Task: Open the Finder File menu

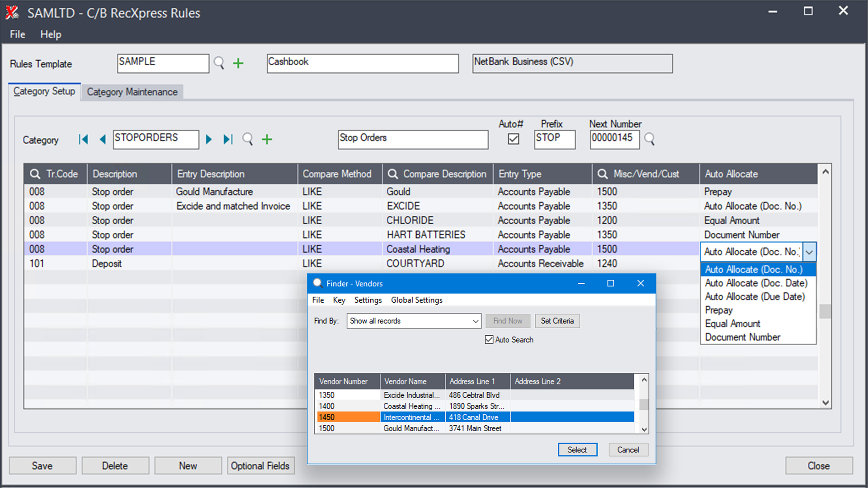Action: [x=318, y=300]
